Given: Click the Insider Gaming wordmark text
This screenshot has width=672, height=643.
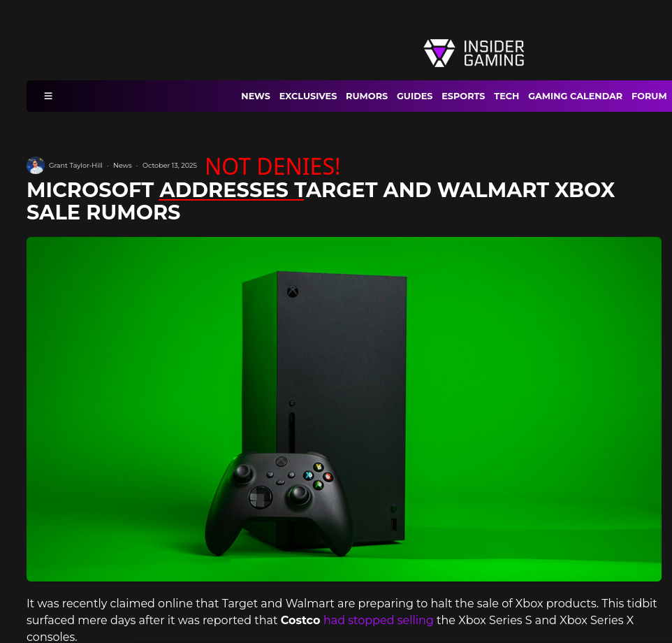Looking at the screenshot, I should 494,53.
